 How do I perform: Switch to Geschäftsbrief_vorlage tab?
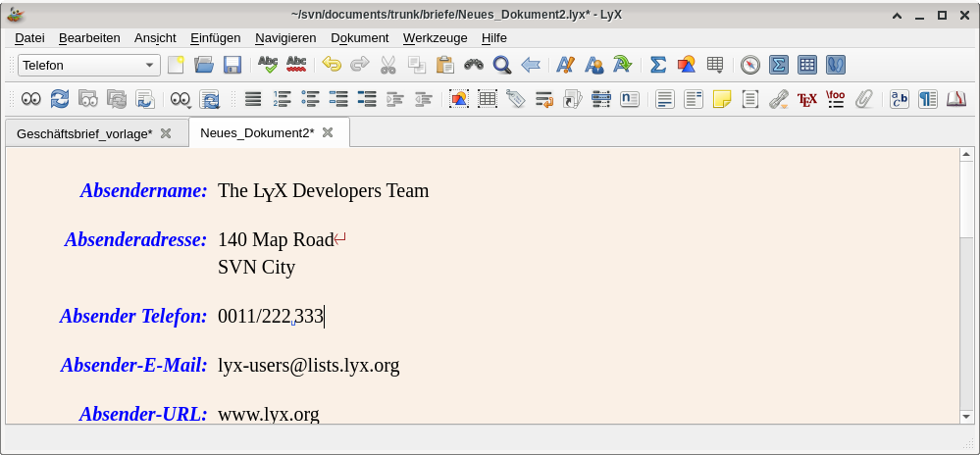tap(84, 133)
